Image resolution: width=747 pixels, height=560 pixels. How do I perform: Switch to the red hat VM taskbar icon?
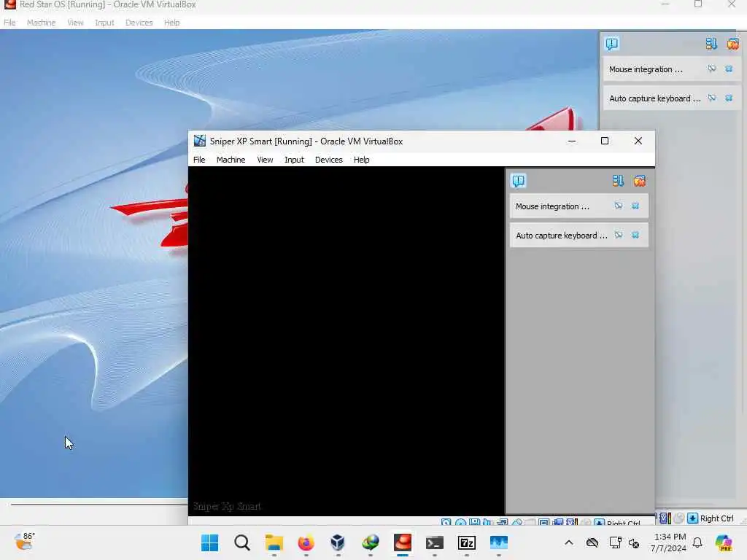403,542
